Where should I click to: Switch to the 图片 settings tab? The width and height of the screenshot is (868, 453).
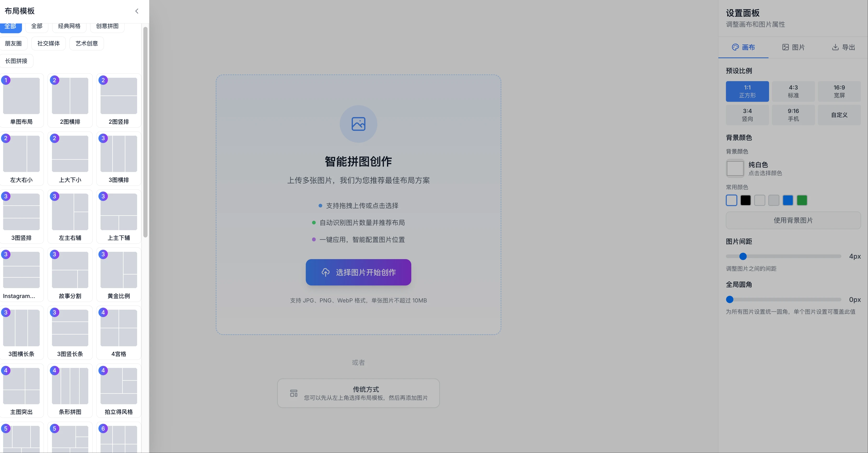coord(794,47)
